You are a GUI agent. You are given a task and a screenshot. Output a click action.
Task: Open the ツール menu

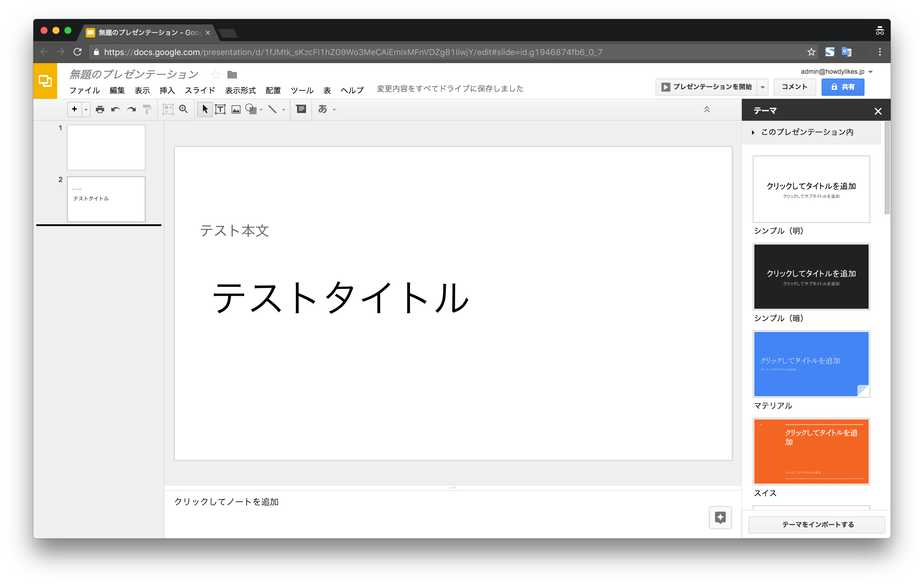(302, 90)
